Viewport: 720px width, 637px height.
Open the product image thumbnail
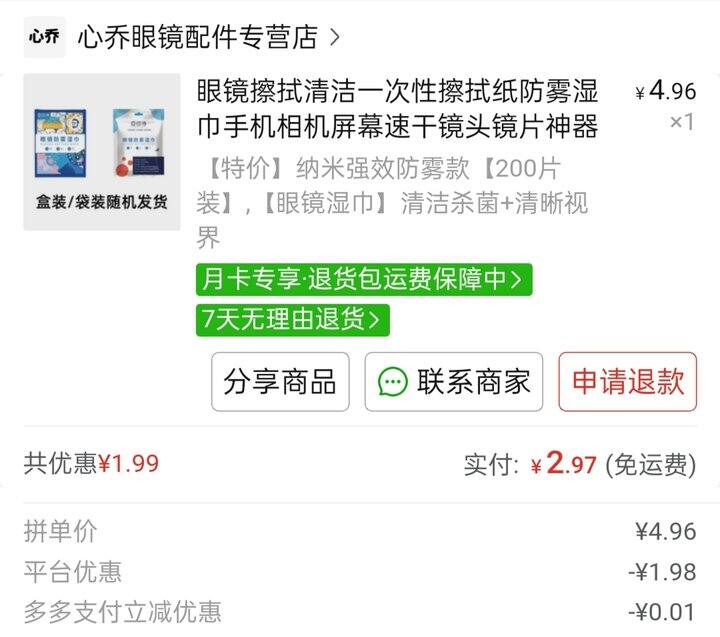(102, 152)
